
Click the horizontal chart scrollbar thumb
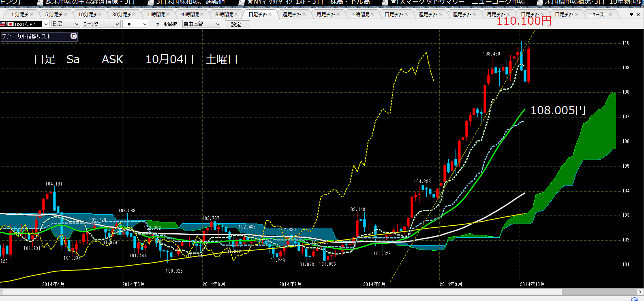(x=599, y=292)
